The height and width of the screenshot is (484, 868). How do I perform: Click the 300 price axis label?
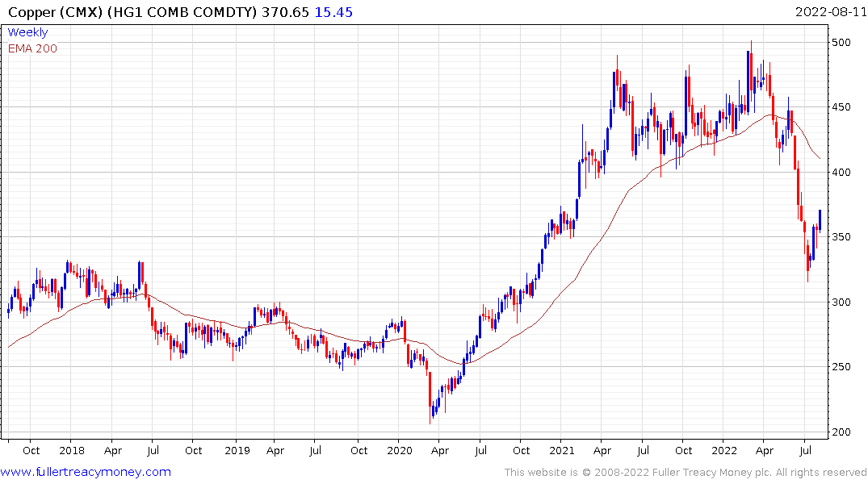pyautogui.click(x=841, y=302)
